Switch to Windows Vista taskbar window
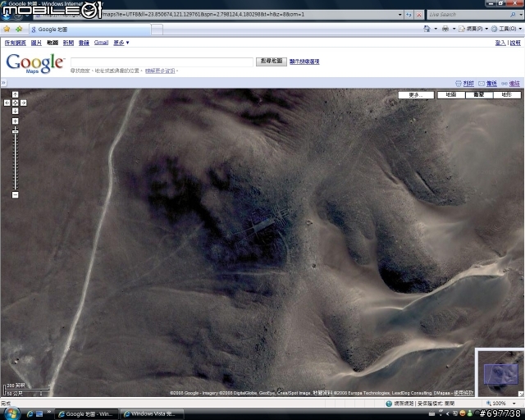 (152, 414)
